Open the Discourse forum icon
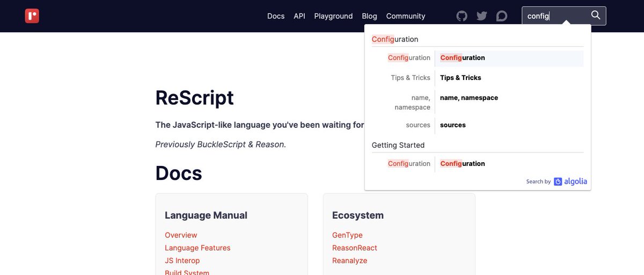Image resolution: width=644 pixels, height=275 pixels. [502, 16]
